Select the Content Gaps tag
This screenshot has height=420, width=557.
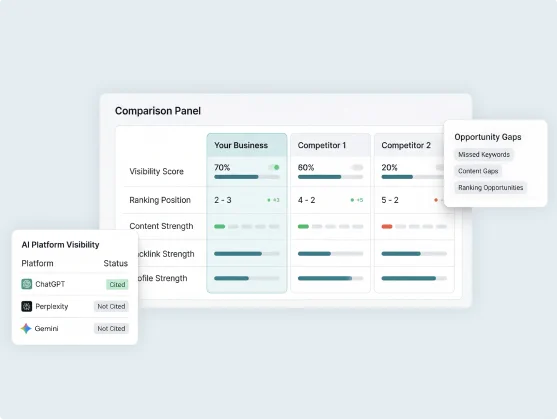click(478, 171)
